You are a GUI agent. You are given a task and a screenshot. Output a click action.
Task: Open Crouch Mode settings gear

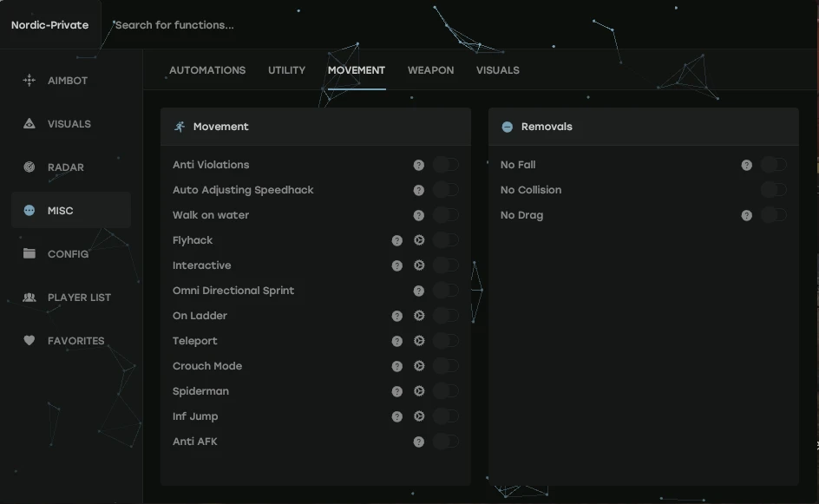coord(419,365)
